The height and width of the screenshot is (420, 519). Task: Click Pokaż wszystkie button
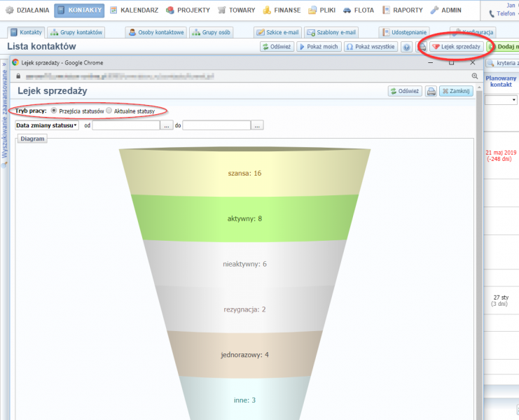(x=370, y=47)
